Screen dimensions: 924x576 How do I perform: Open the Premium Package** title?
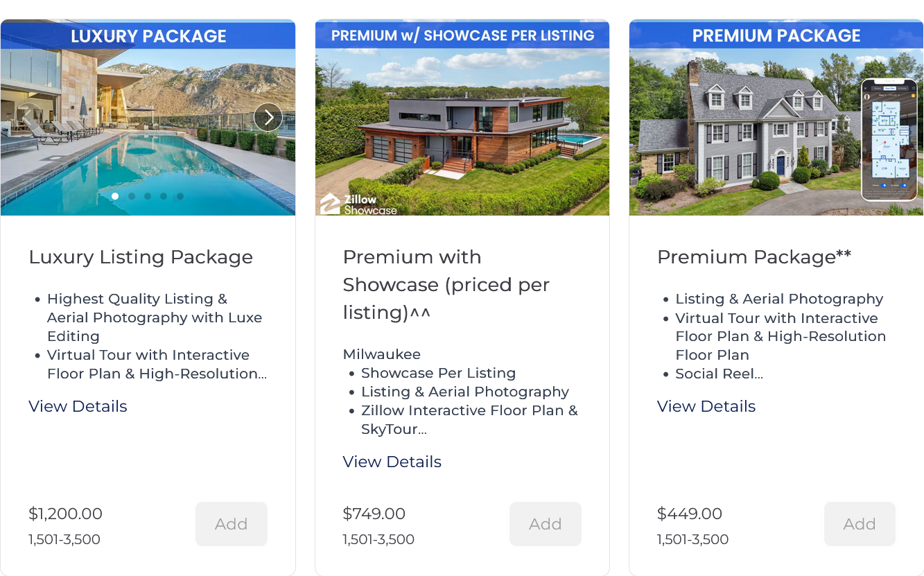pyautogui.click(x=753, y=257)
